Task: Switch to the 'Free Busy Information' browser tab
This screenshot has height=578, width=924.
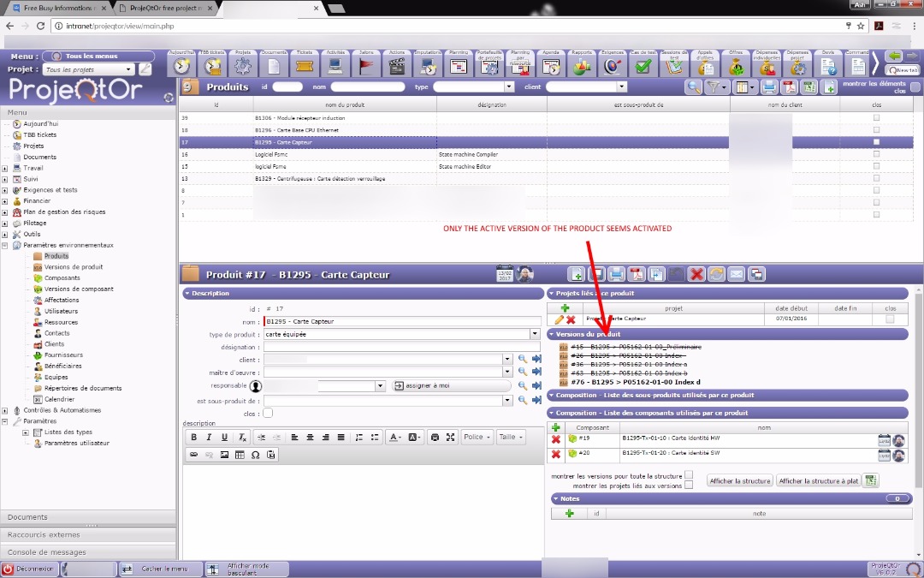Action: point(59,9)
